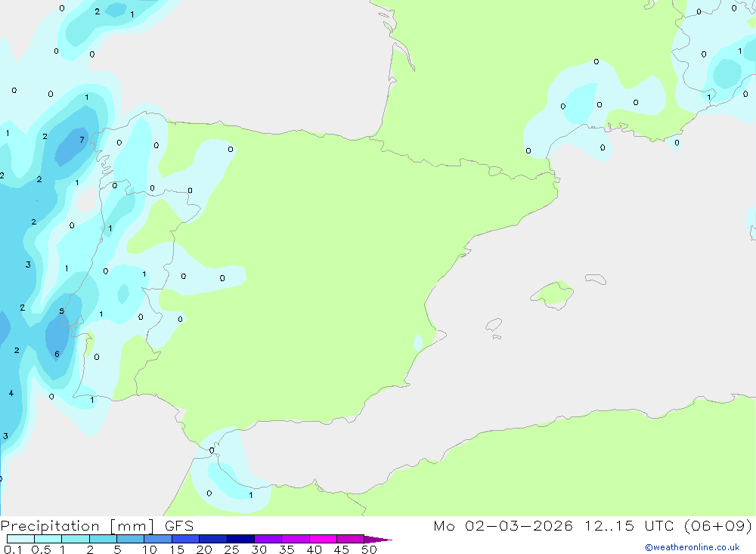Screen dimensions: 756x554
Task: Click the "(06+09)" forecast offset text
Action: pyautogui.click(x=718, y=526)
